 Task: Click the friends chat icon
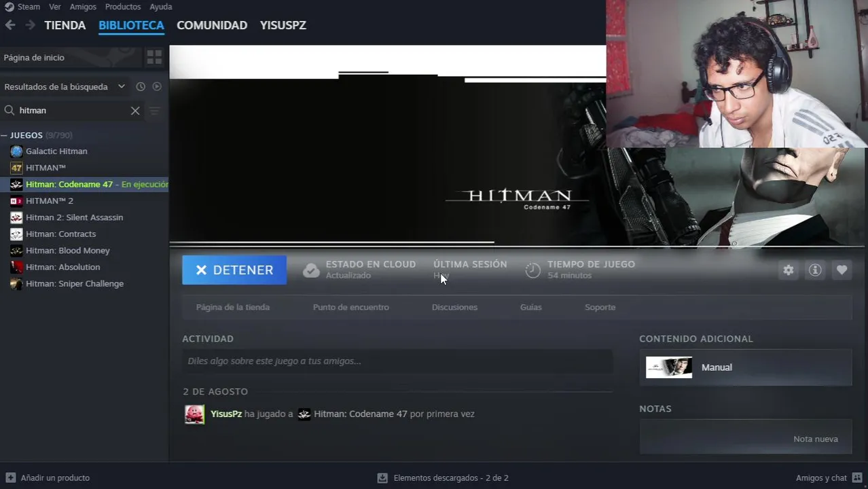pyautogui.click(x=857, y=478)
